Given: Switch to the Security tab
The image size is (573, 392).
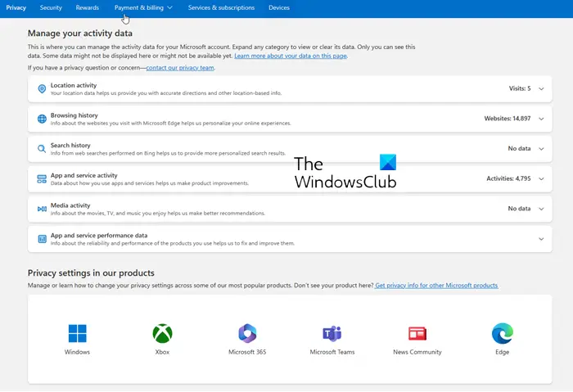Looking at the screenshot, I should tap(51, 7).
